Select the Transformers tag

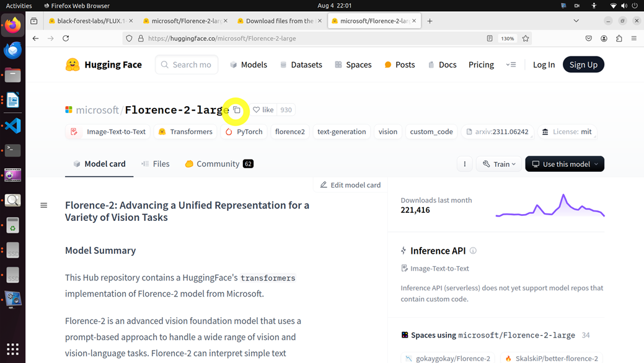tap(185, 132)
